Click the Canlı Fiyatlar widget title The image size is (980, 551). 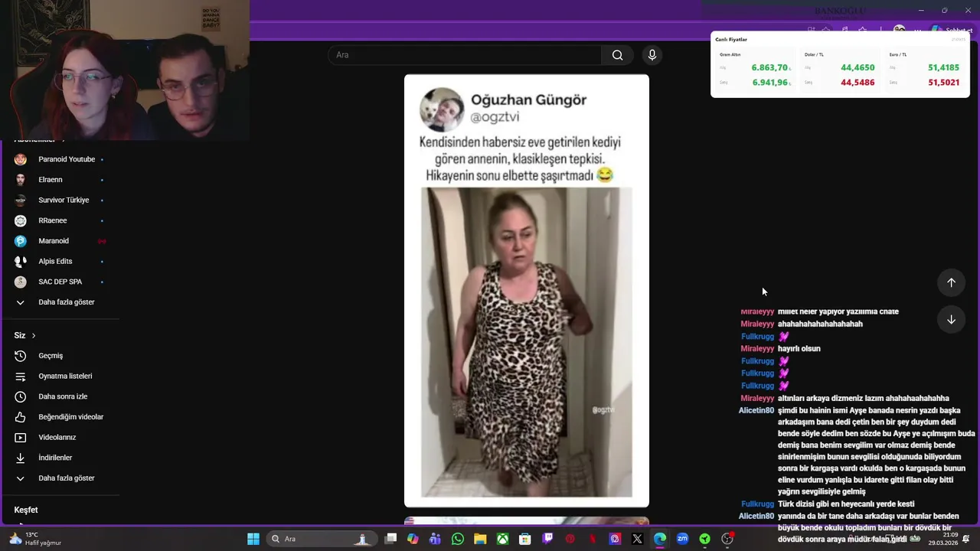tap(731, 39)
